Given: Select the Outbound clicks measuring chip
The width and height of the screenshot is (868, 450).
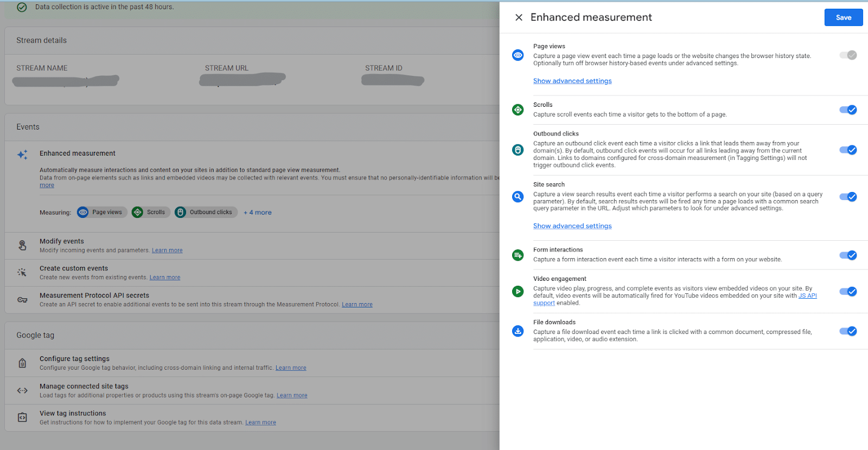Looking at the screenshot, I should click(x=206, y=213).
